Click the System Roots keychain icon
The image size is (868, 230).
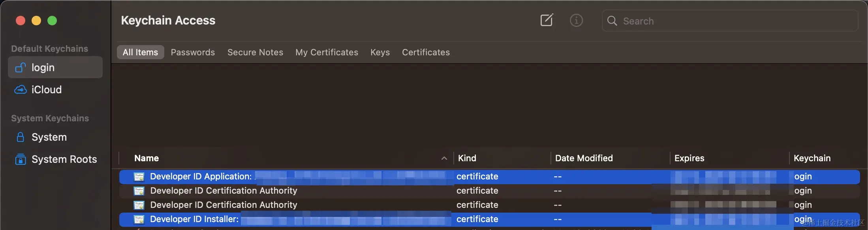(21, 159)
